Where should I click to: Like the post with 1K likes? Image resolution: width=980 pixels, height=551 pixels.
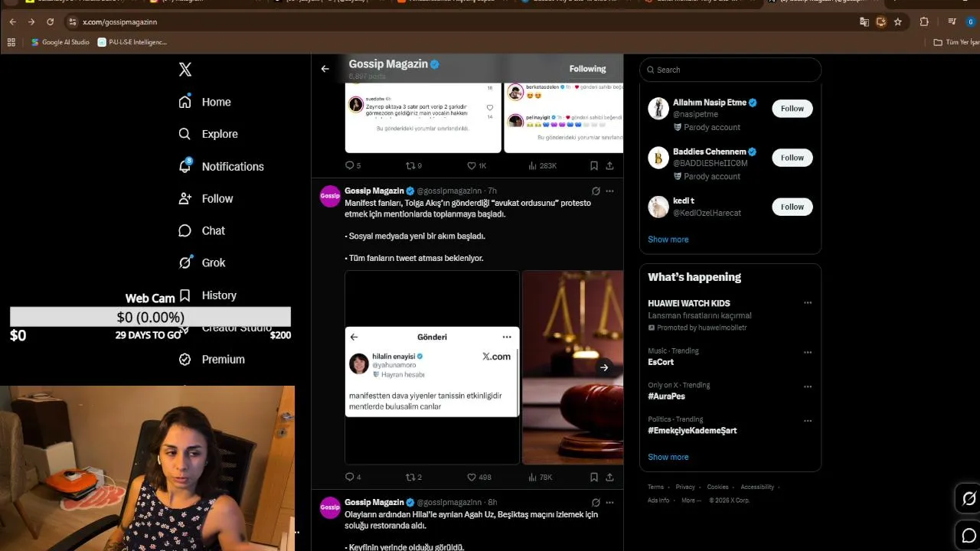coord(477,165)
